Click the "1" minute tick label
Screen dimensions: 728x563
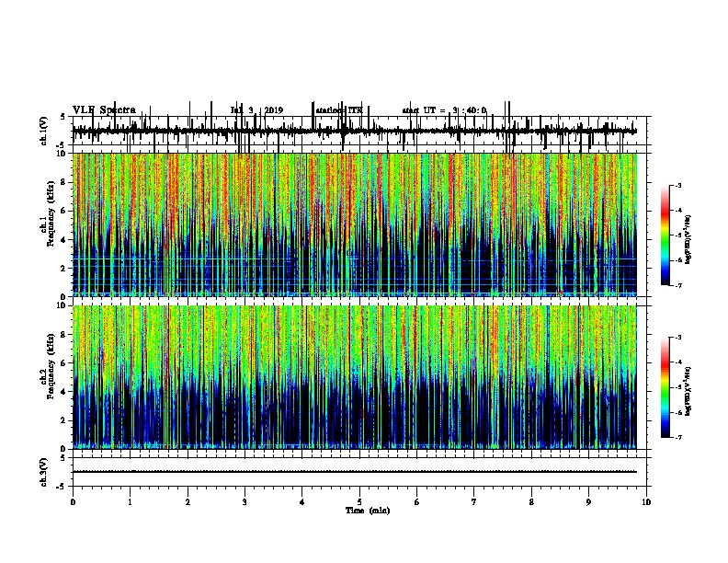click(x=130, y=502)
